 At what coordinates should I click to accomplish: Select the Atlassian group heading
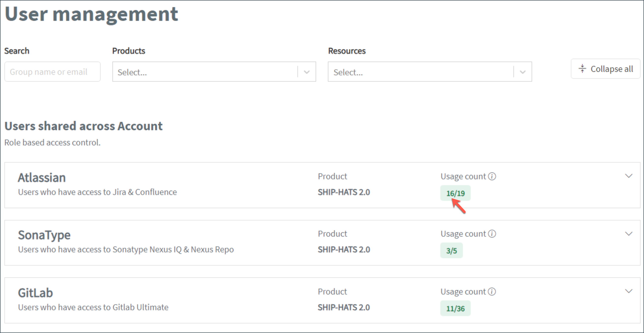click(41, 177)
